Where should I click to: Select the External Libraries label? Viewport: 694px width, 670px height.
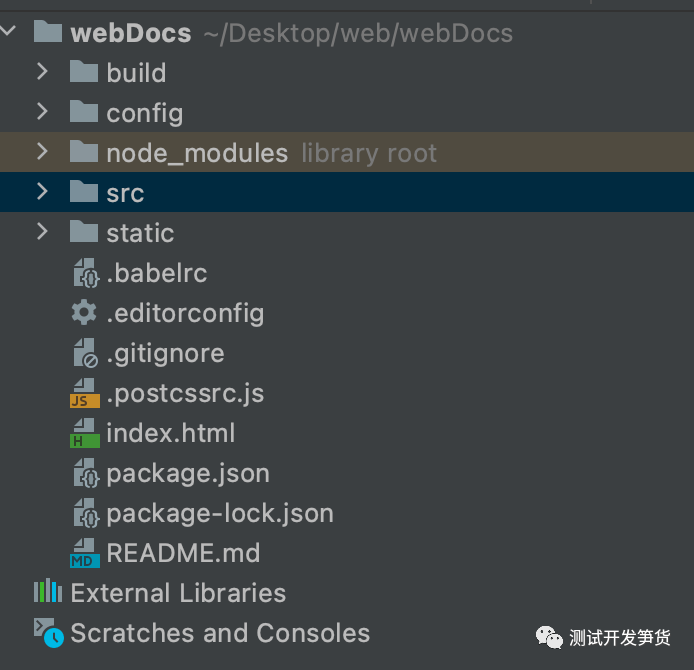[x=178, y=593]
